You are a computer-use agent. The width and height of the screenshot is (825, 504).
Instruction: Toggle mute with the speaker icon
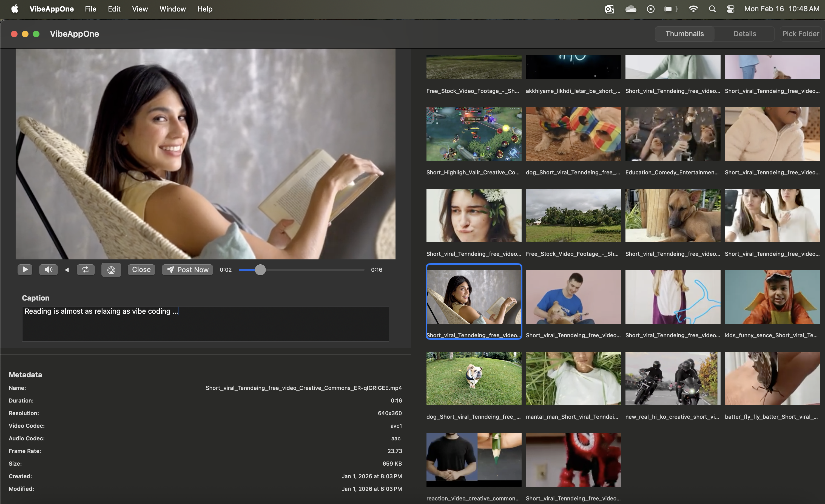48,270
